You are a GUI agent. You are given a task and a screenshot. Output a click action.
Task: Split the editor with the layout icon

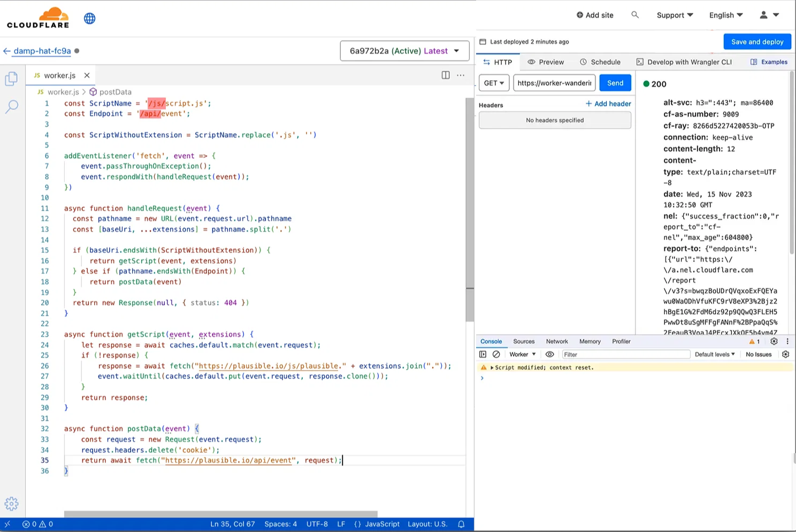[446, 75]
